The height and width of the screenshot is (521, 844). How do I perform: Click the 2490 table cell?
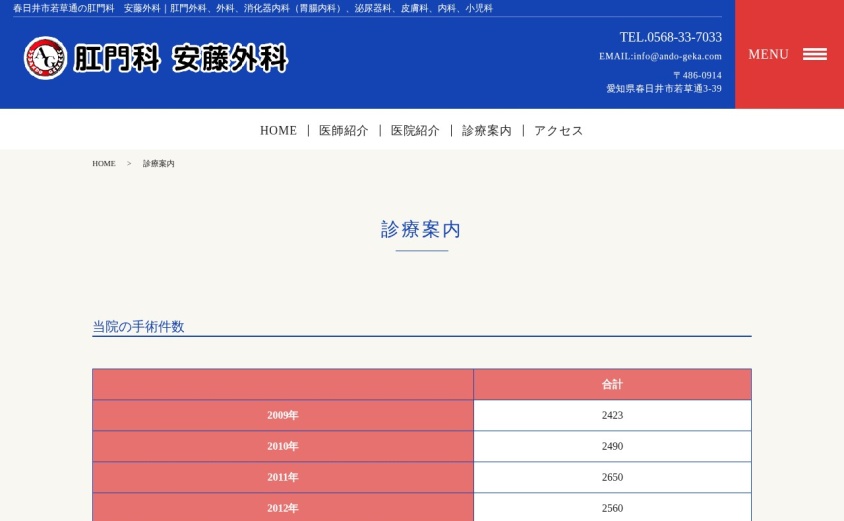point(613,446)
